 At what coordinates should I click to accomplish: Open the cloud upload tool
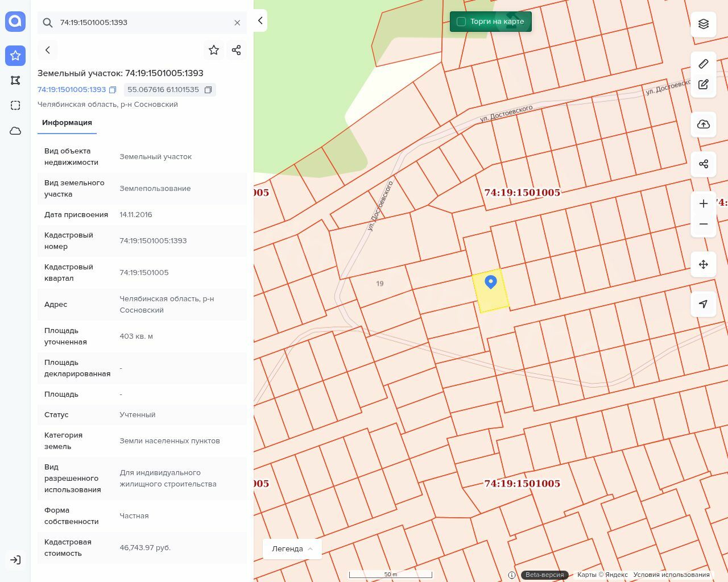(x=704, y=124)
